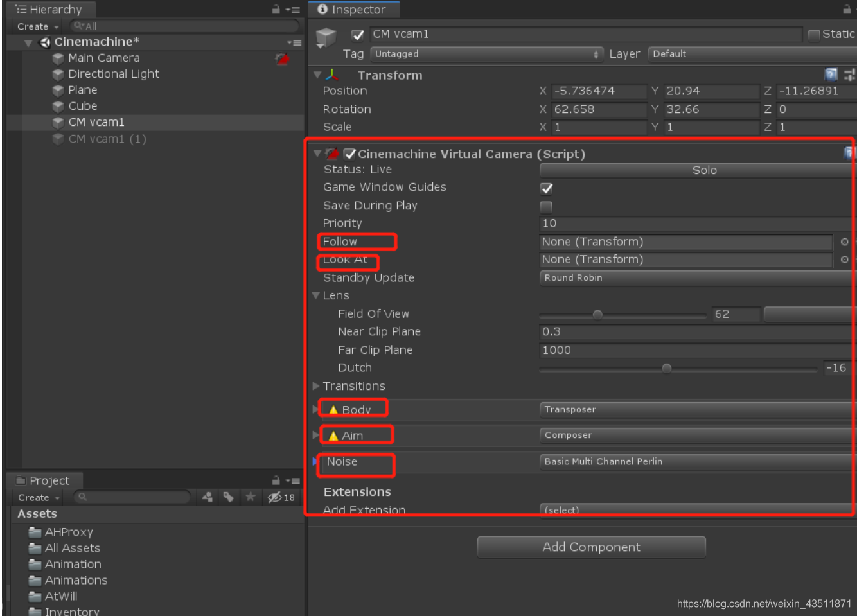Click the Add Component button
The height and width of the screenshot is (616, 857).
coord(591,547)
